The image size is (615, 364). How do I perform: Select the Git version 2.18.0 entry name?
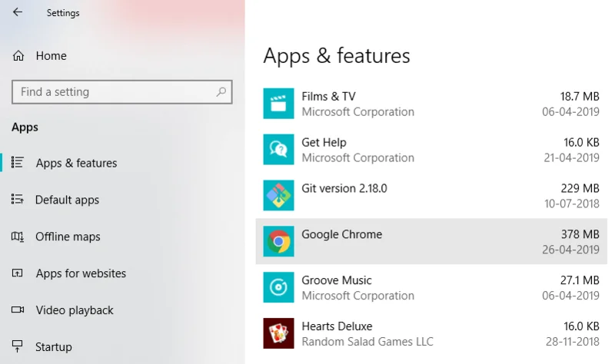344,188
